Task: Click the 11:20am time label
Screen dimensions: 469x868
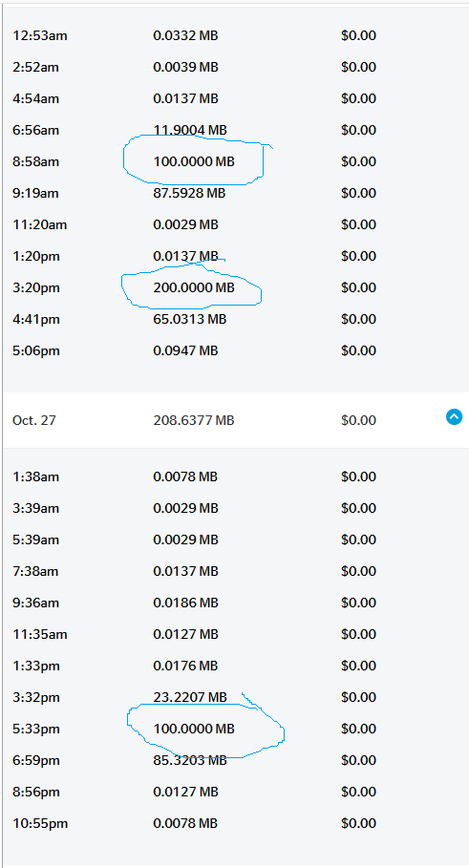Action: pyautogui.click(x=39, y=224)
